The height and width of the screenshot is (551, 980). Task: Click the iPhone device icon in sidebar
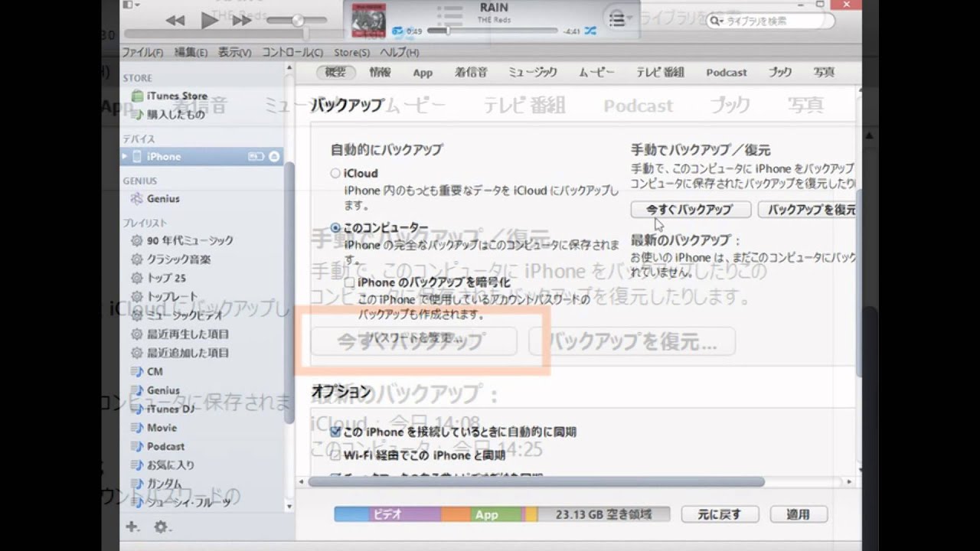[x=137, y=156]
